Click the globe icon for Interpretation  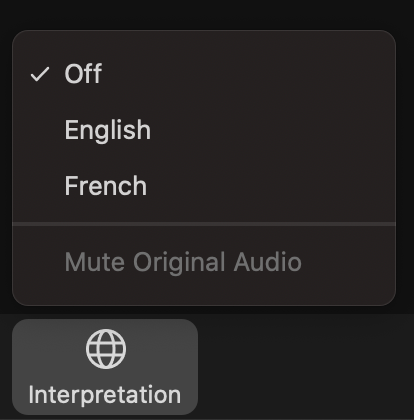[x=106, y=349]
